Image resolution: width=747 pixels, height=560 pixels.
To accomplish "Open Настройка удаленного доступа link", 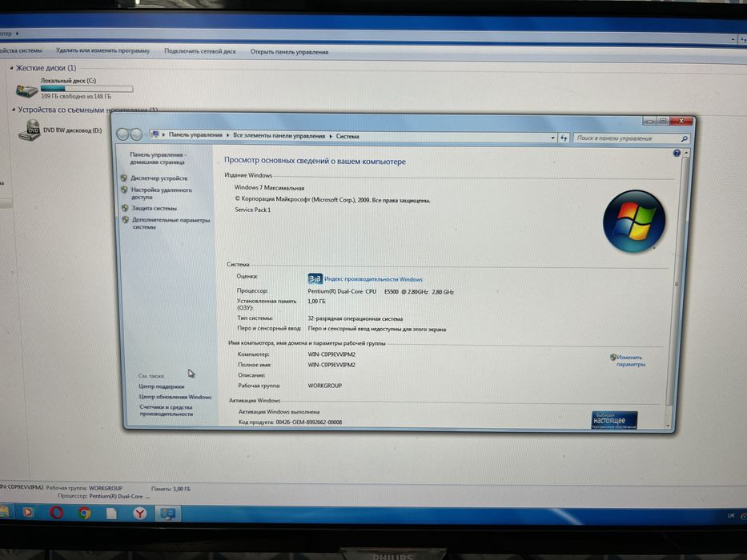I will (x=162, y=193).
